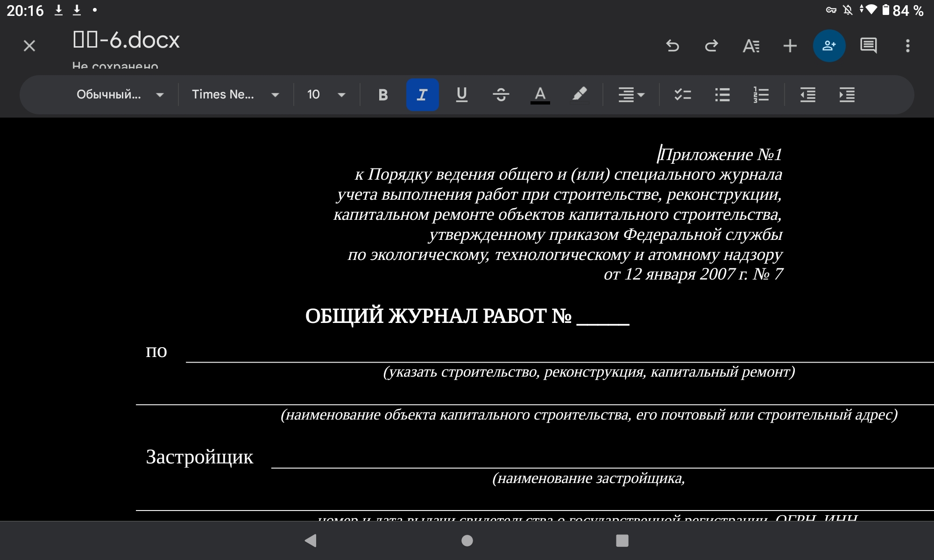The image size is (934, 560).
Task: Open the three-dot overflow menu
Action: pyautogui.click(x=907, y=46)
